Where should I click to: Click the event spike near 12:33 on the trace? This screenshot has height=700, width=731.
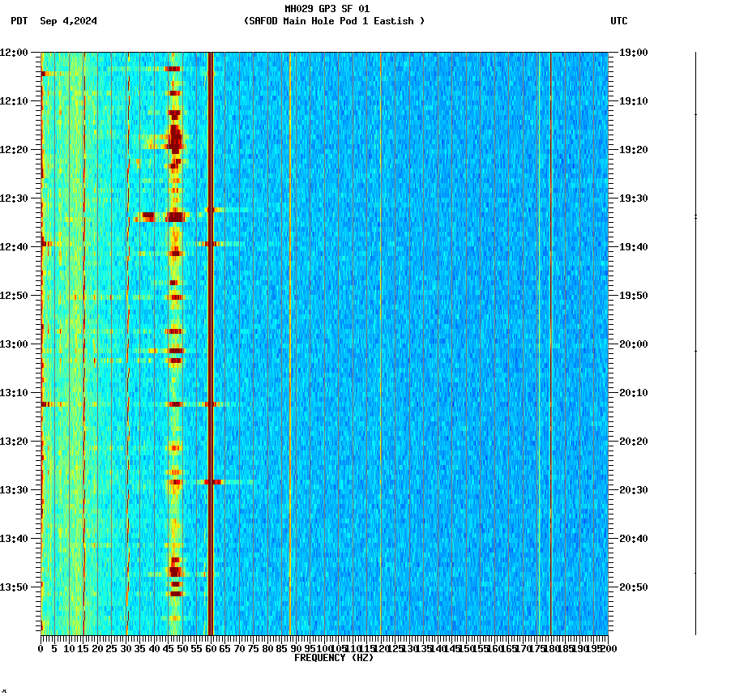click(695, 216)
